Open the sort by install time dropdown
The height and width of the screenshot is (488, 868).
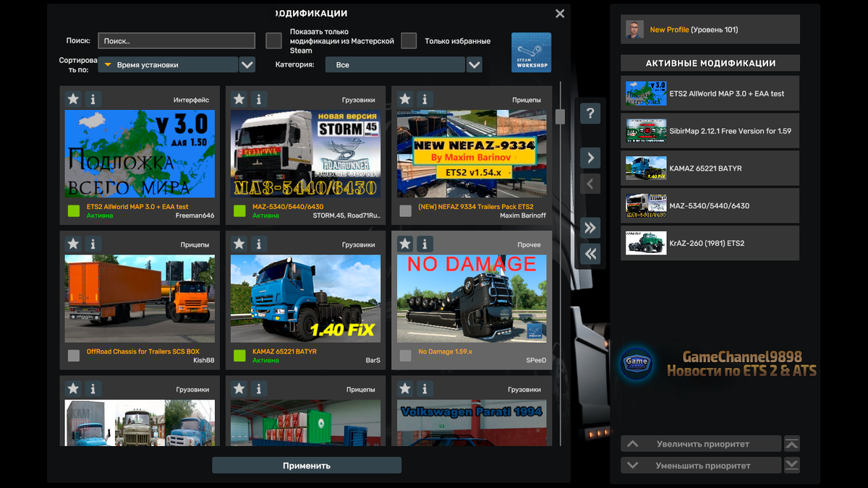click(x=168, y=65)
